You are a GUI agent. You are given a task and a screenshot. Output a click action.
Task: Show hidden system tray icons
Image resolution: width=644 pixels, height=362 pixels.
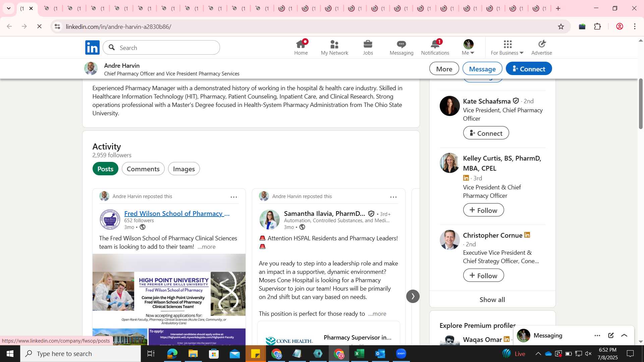coord(538,354)
